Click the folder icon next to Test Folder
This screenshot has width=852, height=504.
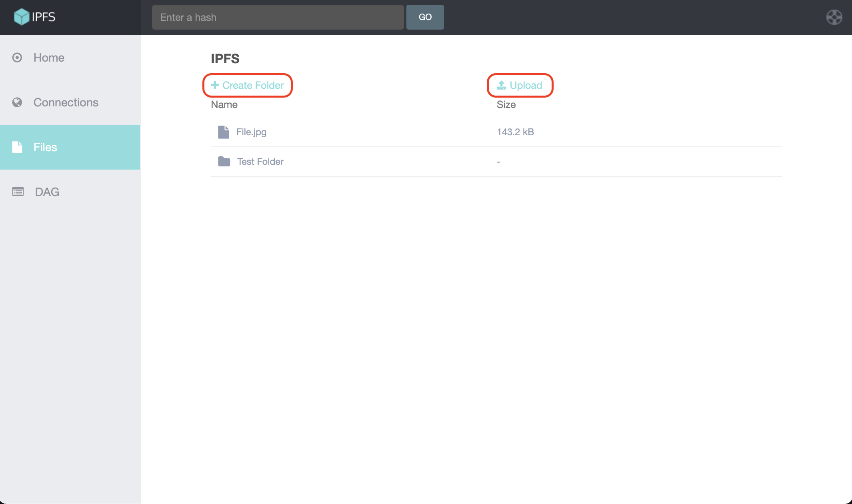[224, 161]
